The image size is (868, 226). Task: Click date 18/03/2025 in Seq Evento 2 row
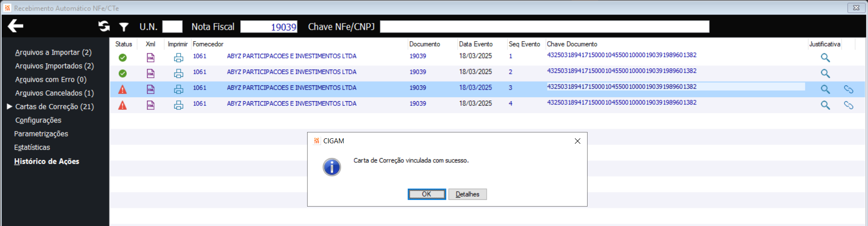pyautogui.click(x=475, y=72)
